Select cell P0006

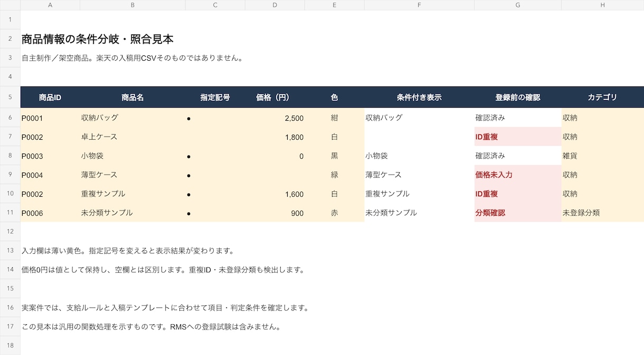point(50,213)
